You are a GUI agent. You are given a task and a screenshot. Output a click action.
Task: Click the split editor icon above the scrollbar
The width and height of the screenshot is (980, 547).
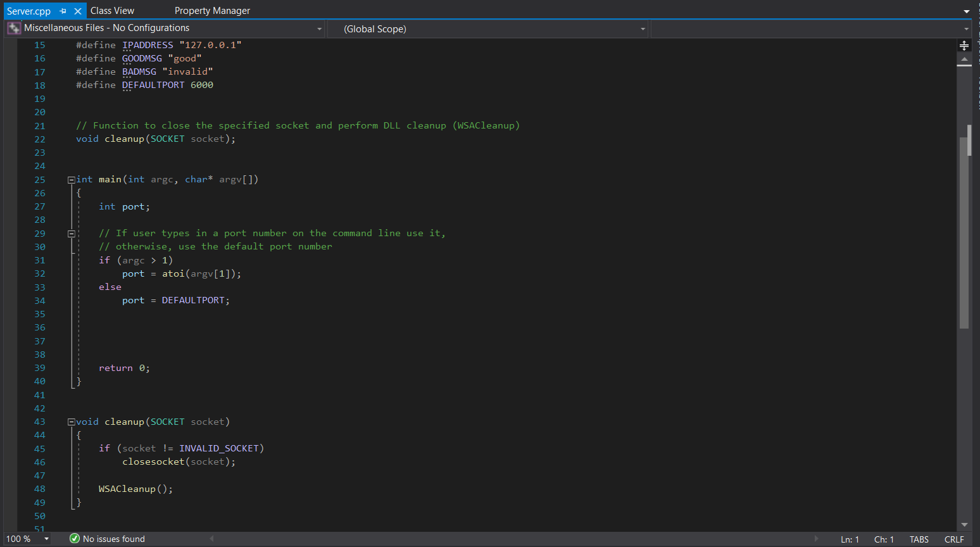click(x=964, y=45)
